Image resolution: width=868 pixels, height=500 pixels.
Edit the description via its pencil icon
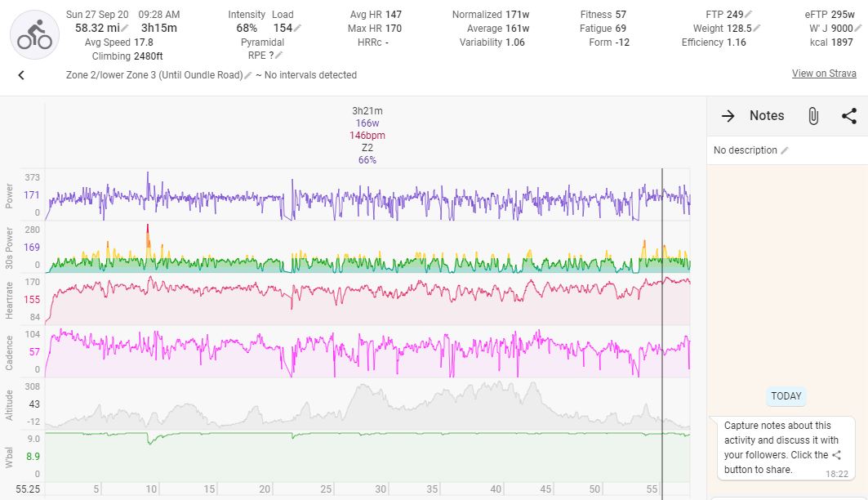click(x=785, y=150)
